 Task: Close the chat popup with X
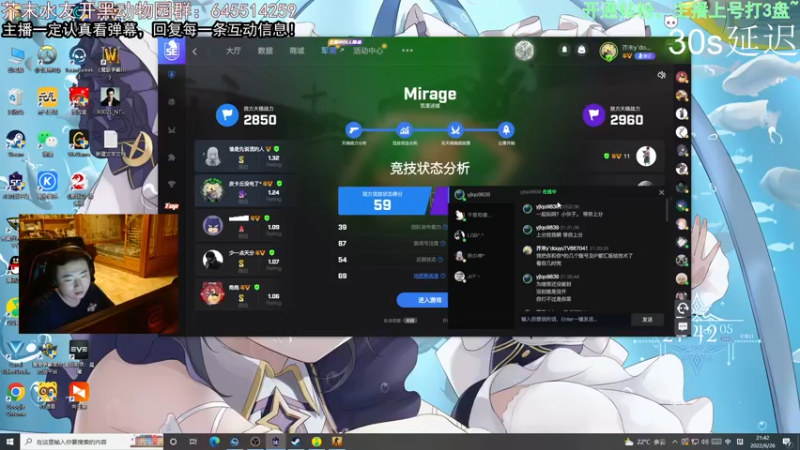click(x=661, y=192)
